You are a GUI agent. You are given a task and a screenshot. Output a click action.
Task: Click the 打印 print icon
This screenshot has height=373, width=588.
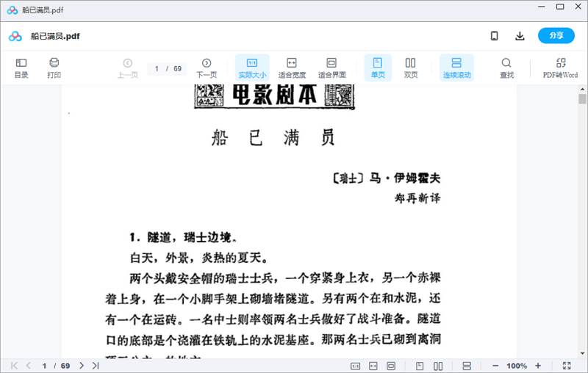point(54,68)
